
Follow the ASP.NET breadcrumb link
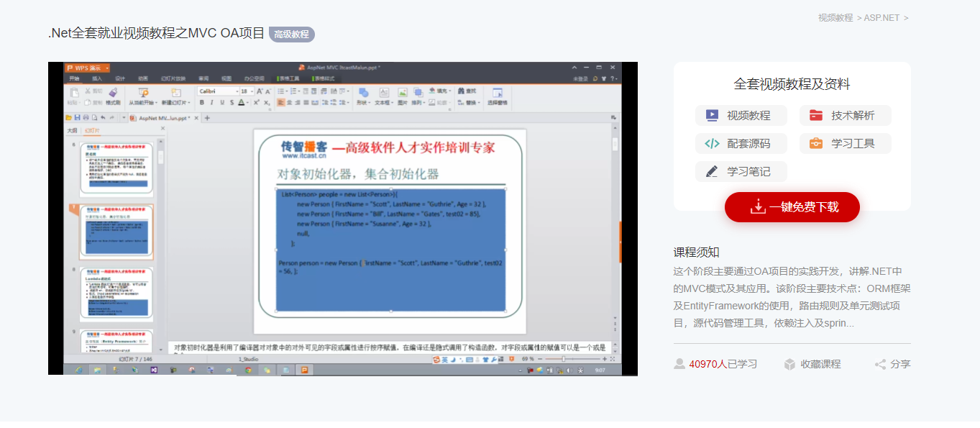click(x=881, y=18)
